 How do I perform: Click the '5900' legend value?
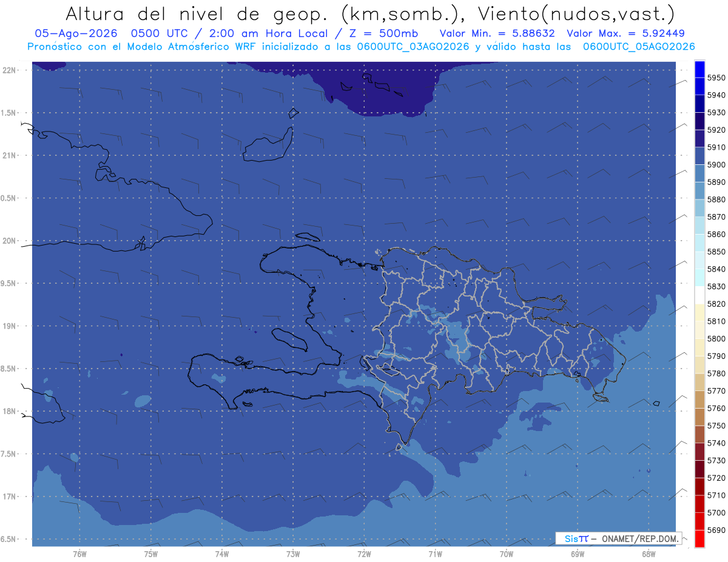[x=716, y=165]
